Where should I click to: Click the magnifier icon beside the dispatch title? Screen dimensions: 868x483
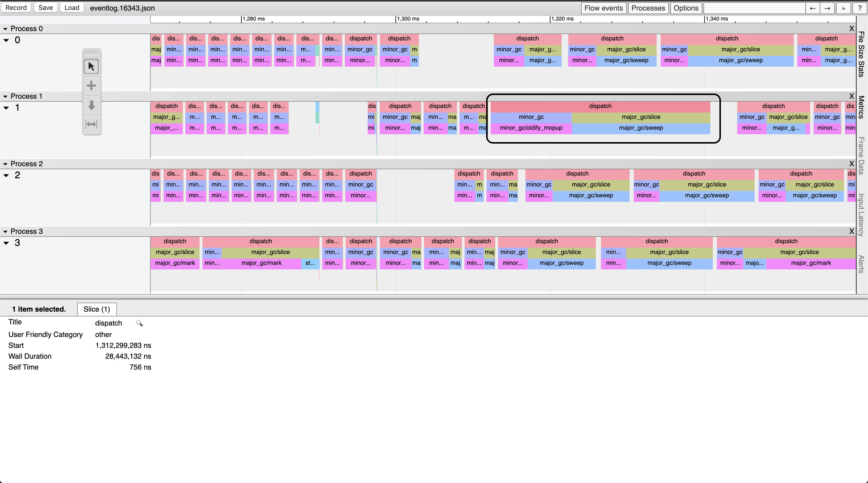[x=139, y=323]
